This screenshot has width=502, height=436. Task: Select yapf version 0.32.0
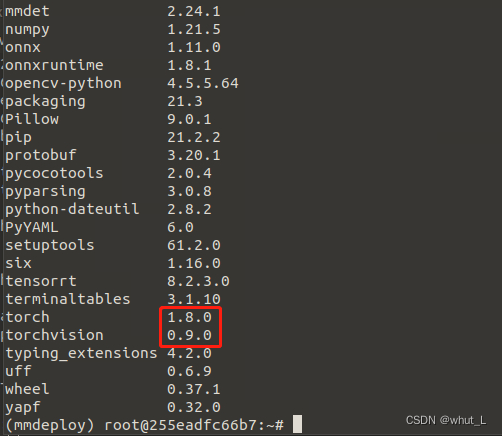point(194,407)
